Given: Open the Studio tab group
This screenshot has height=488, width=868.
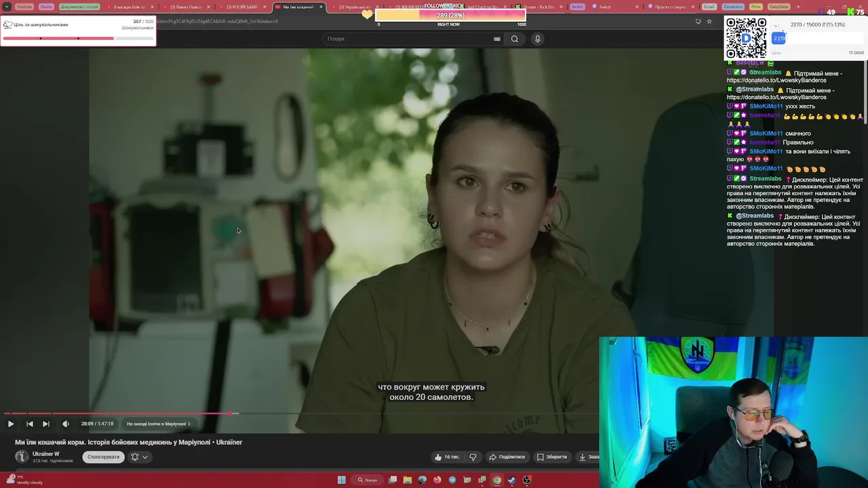Looking at the screenshot, I should [x=46, y=7].
